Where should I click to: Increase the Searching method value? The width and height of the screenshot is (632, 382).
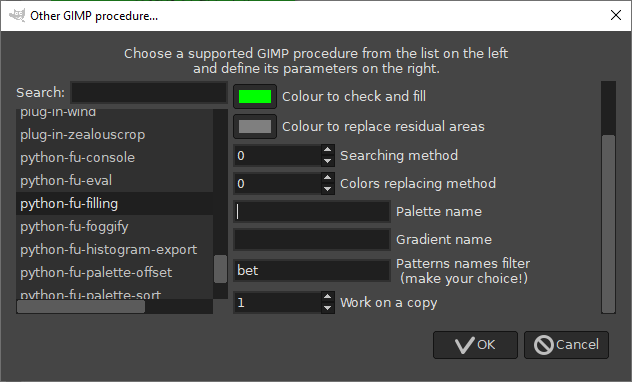[x=328, y=150]
